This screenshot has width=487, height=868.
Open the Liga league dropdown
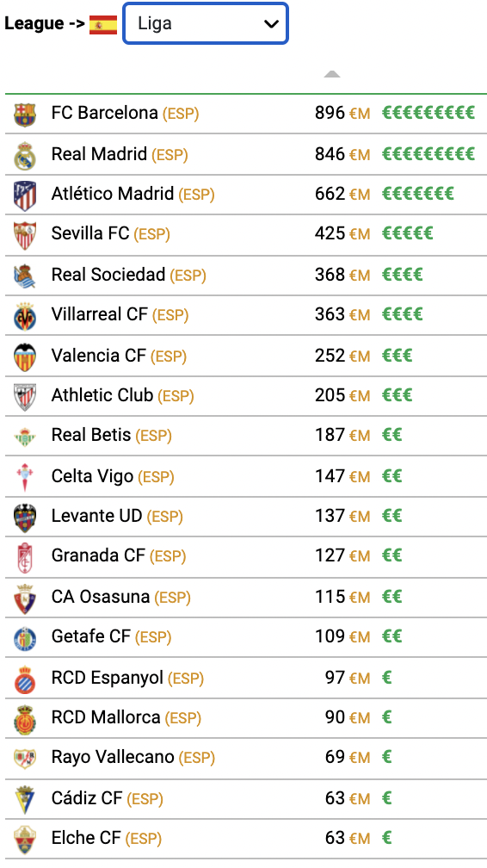click(206, 24)
